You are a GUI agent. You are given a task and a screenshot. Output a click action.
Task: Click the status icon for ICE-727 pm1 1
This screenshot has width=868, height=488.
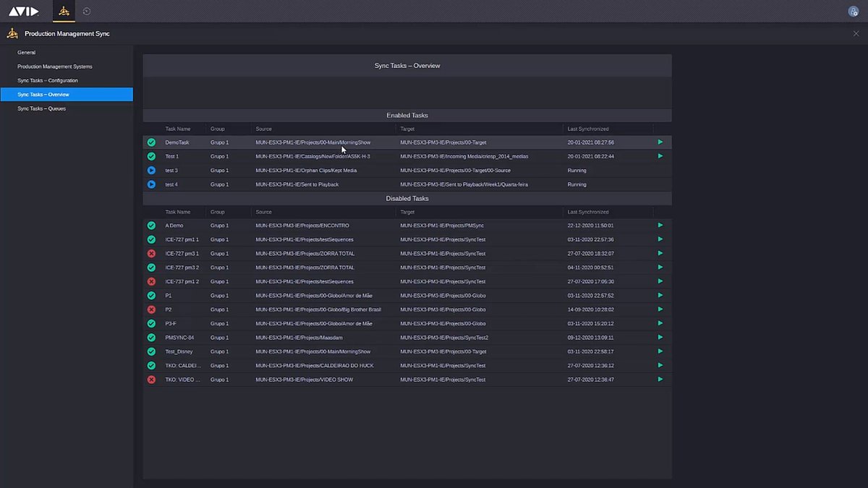tap(151, 239)
